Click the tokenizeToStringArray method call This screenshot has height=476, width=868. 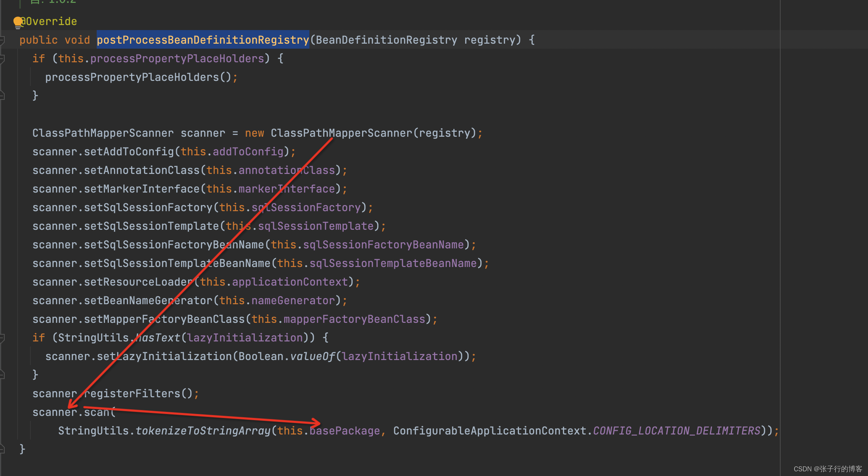(203, 431)
